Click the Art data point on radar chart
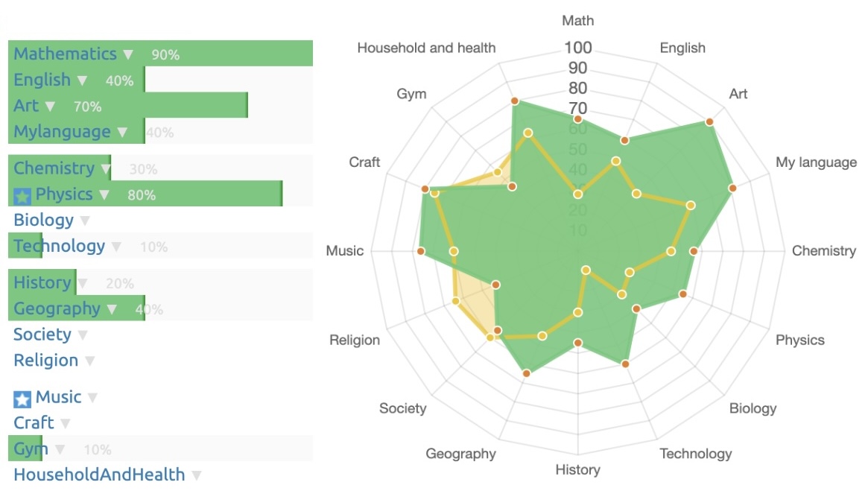The height and width of the screenshot is (491, 868). tap(709, 121)
